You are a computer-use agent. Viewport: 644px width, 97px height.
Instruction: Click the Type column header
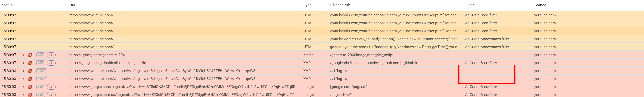click(308, 5)
